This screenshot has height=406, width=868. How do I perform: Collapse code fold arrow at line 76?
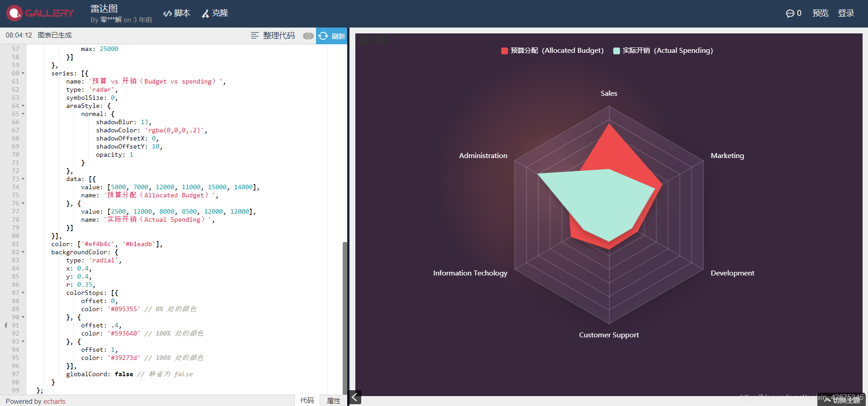pyautogui.click(x=23, y=203)
